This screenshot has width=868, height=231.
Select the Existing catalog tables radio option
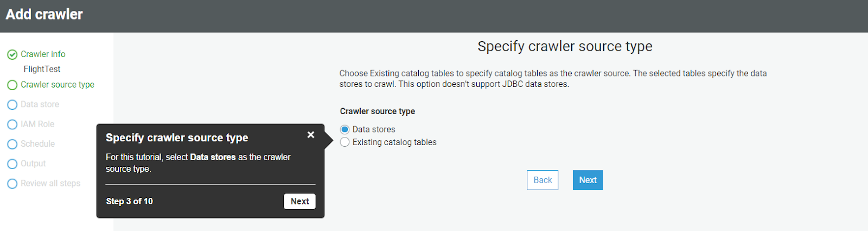[x=344, y=142]
